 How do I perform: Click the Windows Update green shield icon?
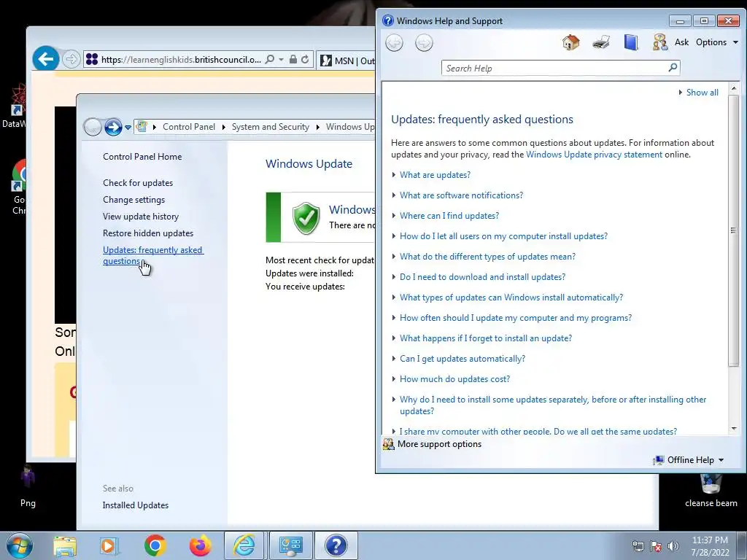tap(306, 218)
